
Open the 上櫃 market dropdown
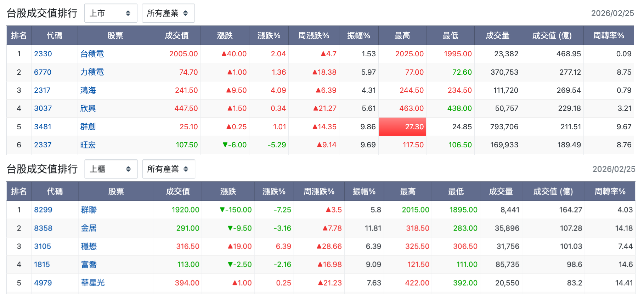[x=111, y=169]
